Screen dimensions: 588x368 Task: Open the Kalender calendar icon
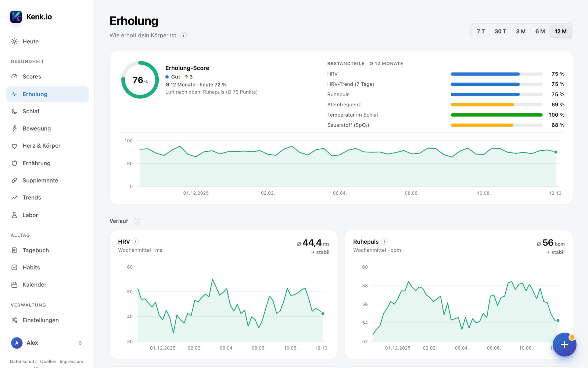coord(14,285)
